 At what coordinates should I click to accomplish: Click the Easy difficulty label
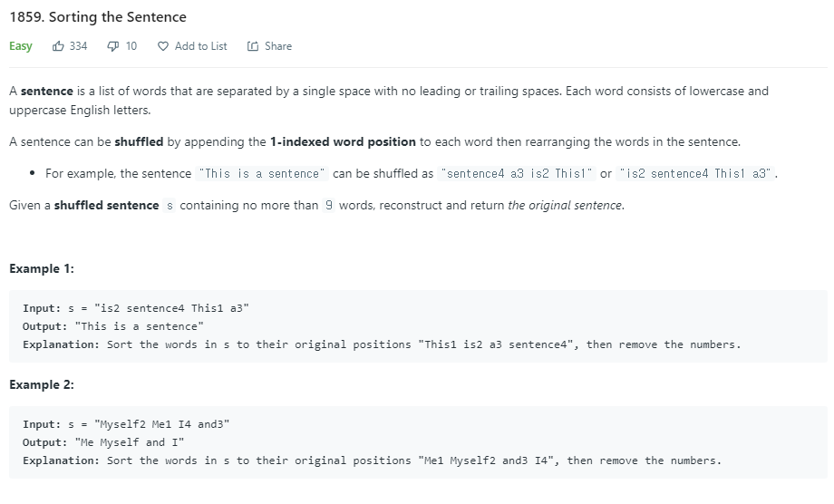21,46
